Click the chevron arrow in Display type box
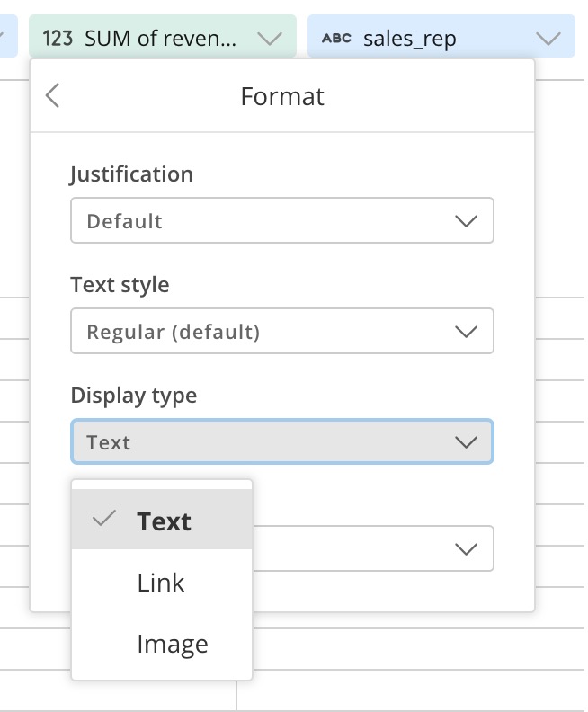 pyautogui.click(x=466, y=441)
